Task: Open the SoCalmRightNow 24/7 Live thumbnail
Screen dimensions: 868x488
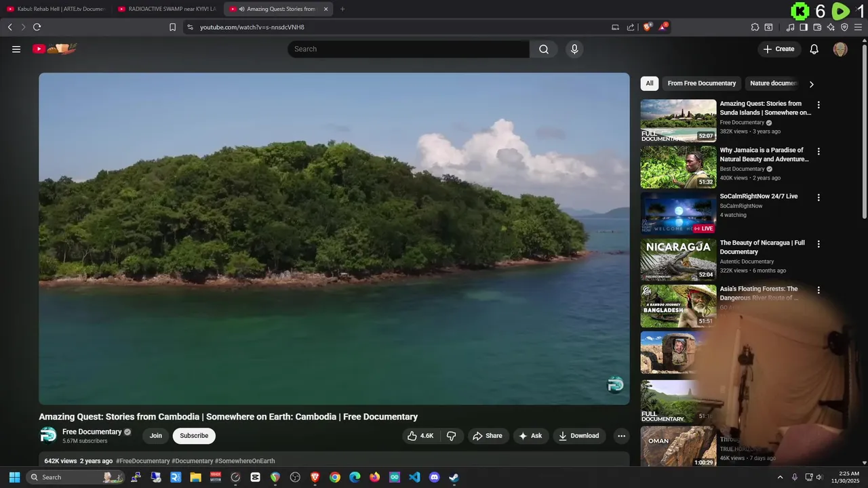Action: (678, 213)
